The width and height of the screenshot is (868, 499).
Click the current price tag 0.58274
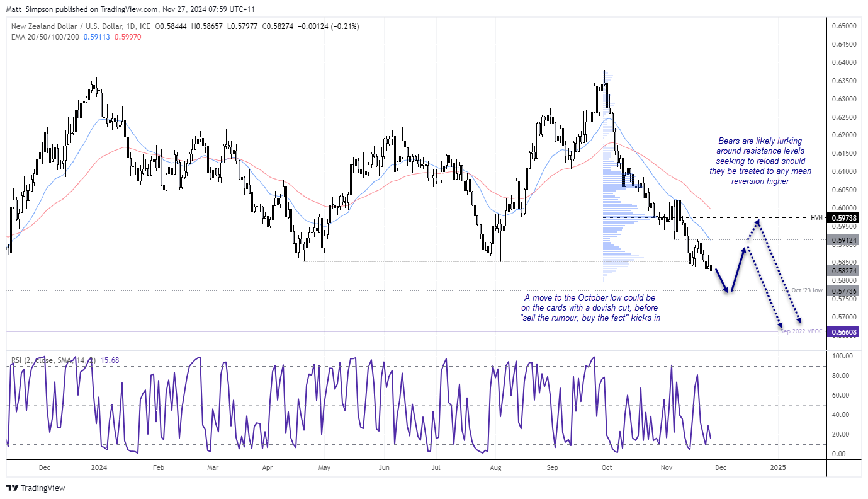click(x=843, y=270)
